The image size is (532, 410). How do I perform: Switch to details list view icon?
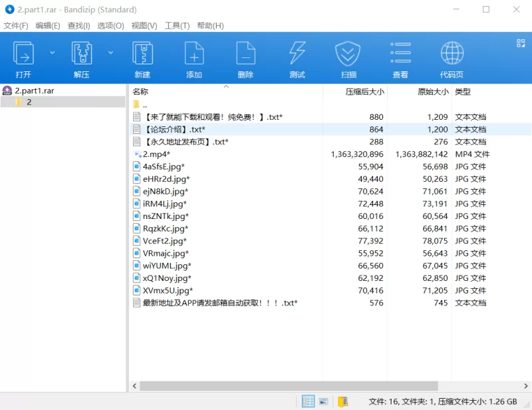pos(308,401)
